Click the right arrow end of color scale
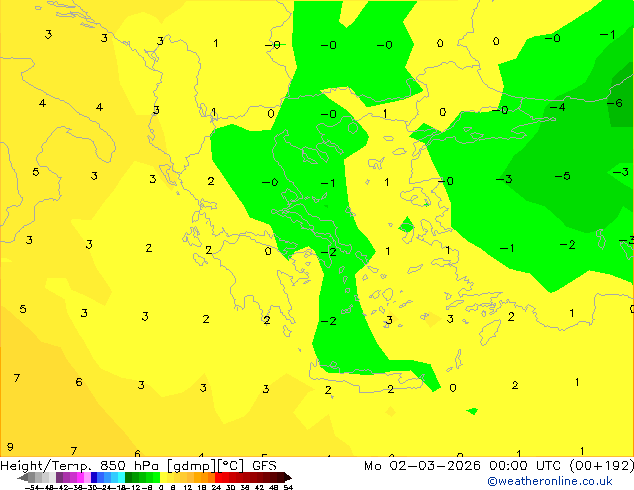The image size is (634, 490). [288, 477]
